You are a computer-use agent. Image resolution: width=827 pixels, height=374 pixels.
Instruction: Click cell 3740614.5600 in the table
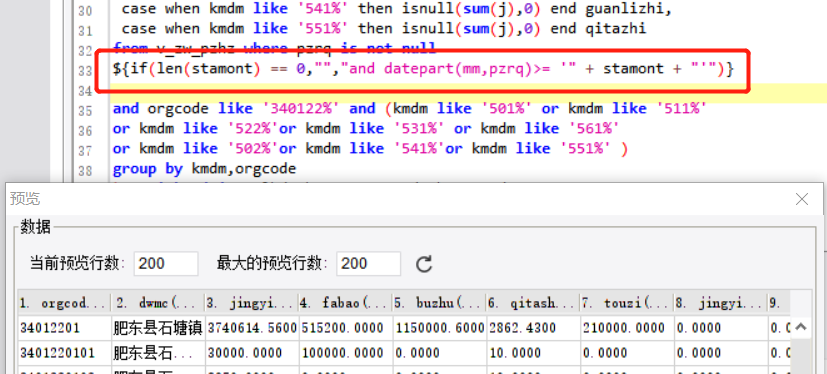tap(252, 328)
